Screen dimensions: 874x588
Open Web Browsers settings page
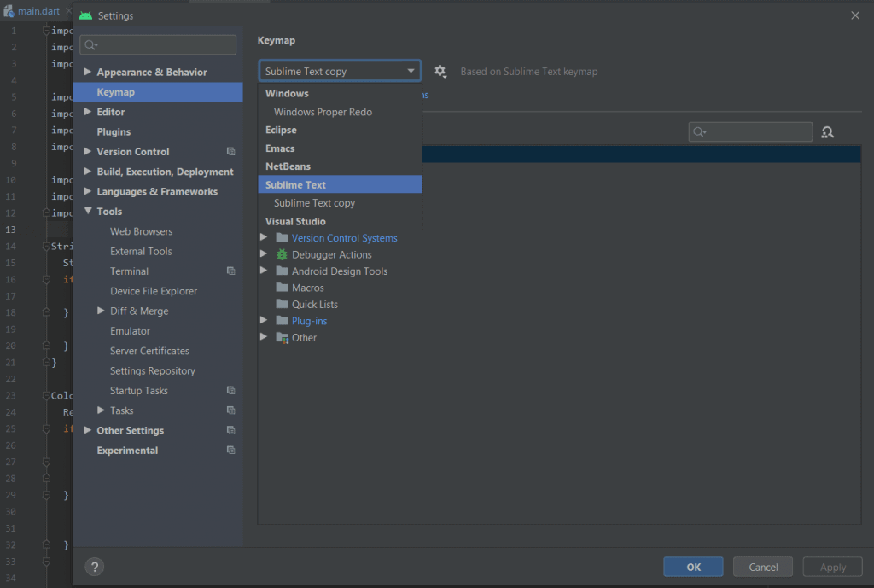141,231
